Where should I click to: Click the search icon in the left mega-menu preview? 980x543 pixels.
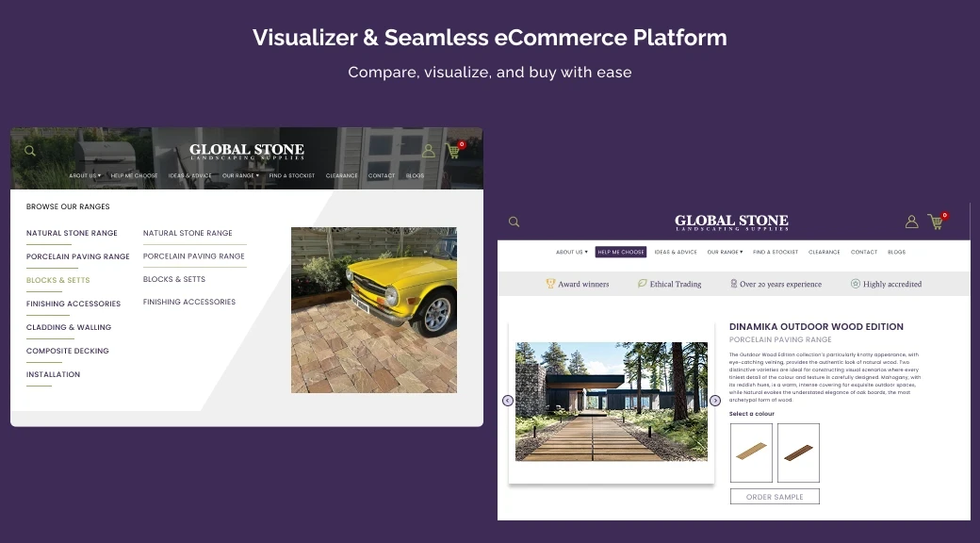pos(30,151)
